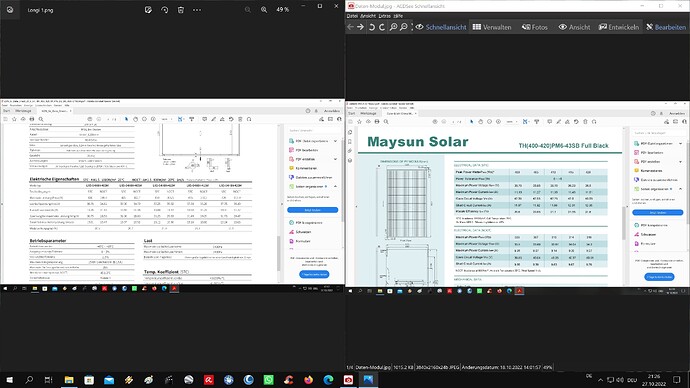Switch to ACDSee Bearbeiten mode
Image resolution: width=690 pixels, height=388 pixels.
point(666,27)
